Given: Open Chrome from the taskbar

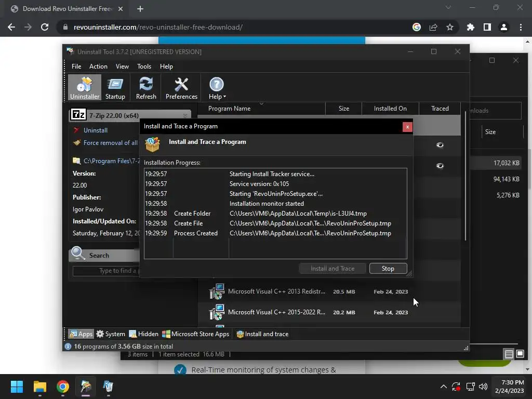Looking at the screenshot, I should 63,387.
